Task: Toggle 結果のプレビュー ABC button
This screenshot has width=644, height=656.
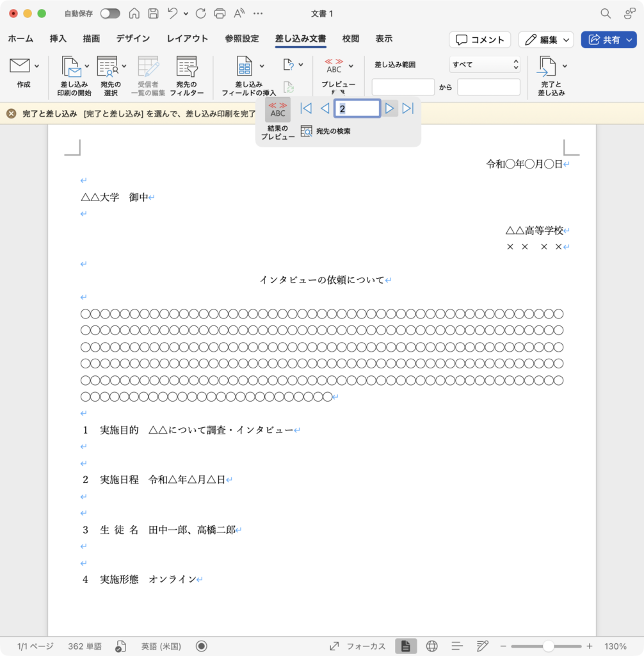Action: 278,110
